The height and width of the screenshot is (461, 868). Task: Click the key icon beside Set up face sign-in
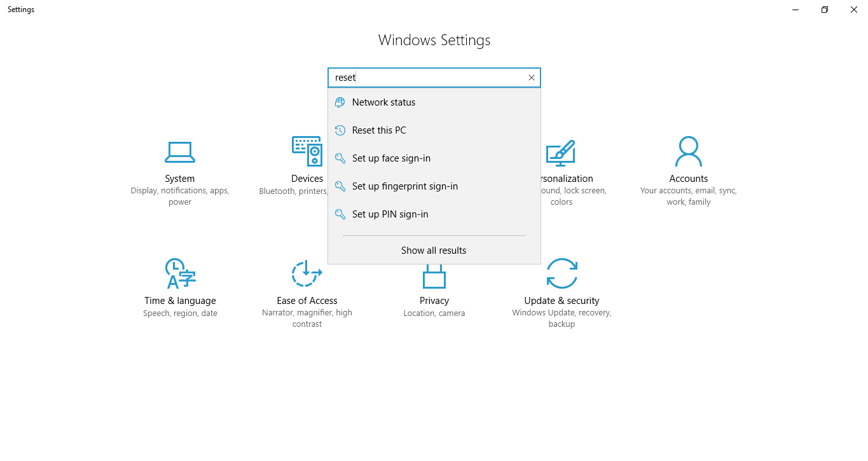[340, 158]
